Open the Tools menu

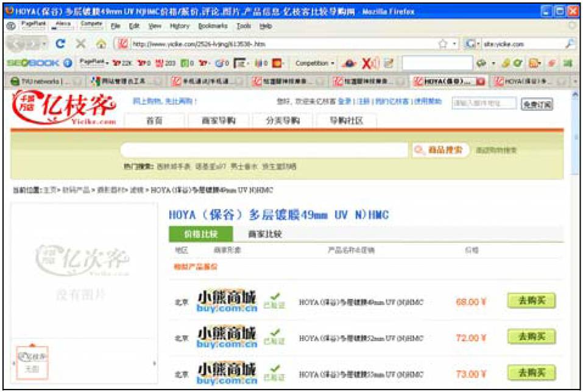coord(244,26)
